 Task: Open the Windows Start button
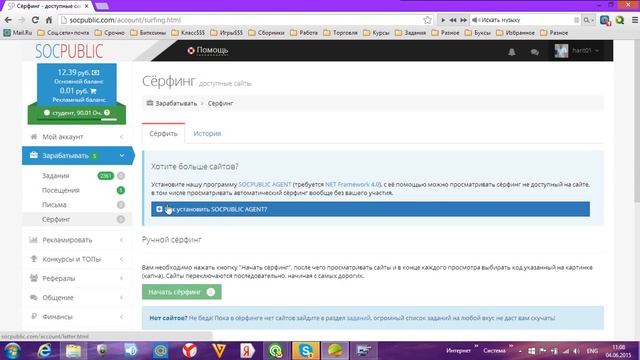click(x=12, y=351)
